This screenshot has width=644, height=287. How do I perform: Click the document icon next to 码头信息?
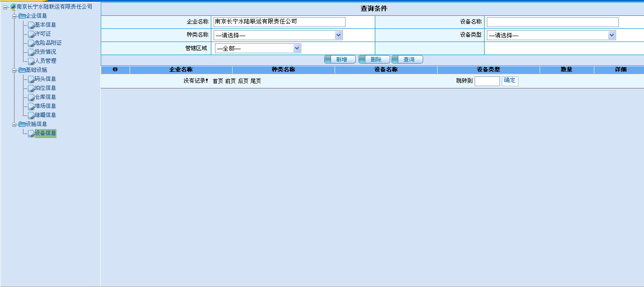pos(31,79)
